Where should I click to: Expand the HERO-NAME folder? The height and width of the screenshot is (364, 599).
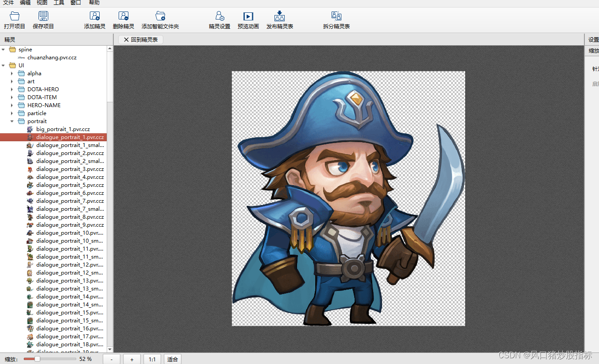(x=12, y=105)
